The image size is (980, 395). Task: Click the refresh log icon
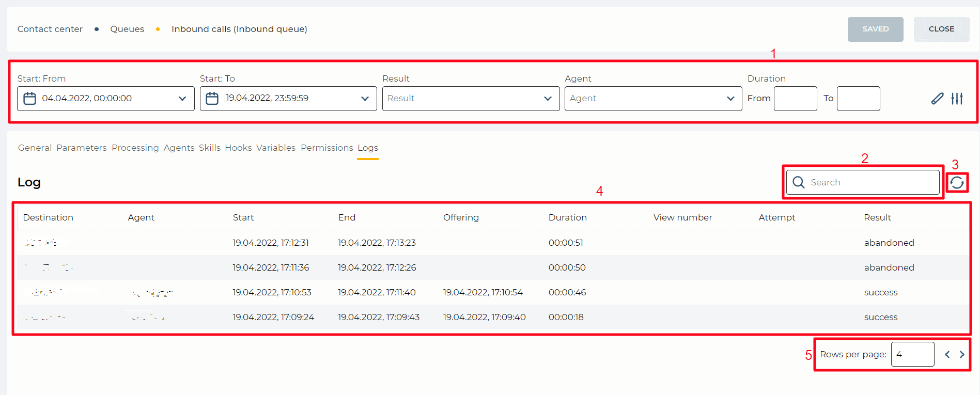coord(957,182)
